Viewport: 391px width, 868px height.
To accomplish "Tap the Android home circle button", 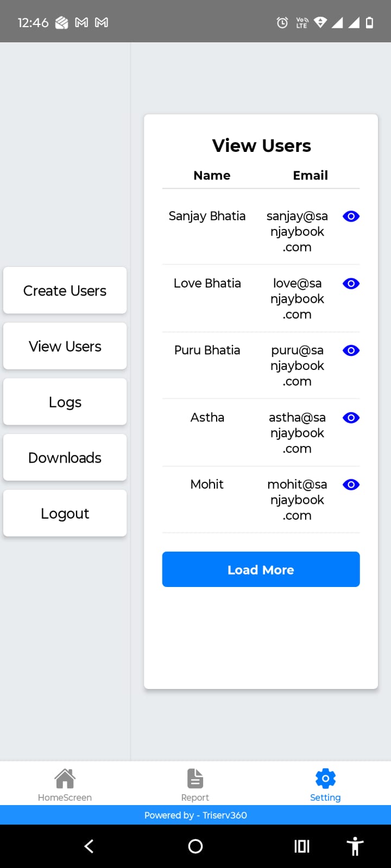I will (x=195, y=846).
